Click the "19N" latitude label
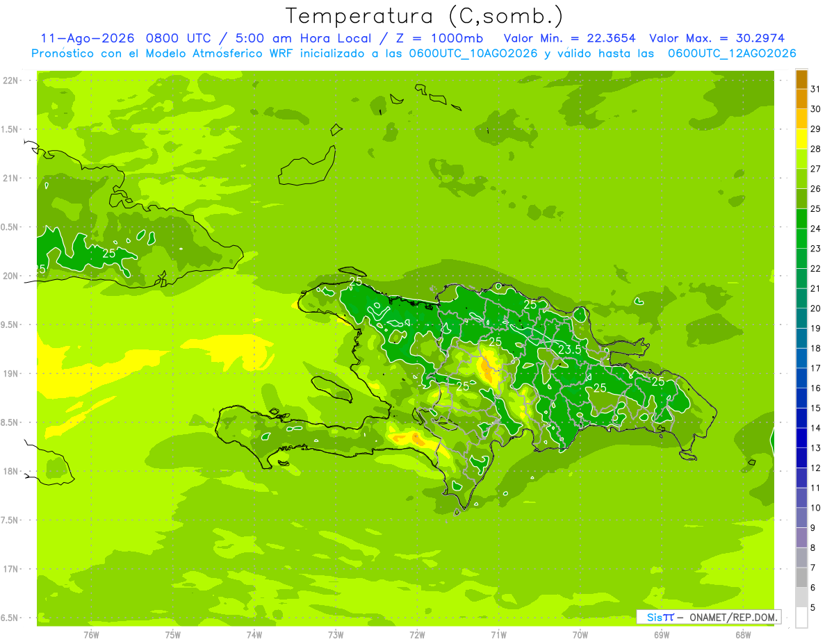Screen dimensions: 834x644 tap(10, 373)
